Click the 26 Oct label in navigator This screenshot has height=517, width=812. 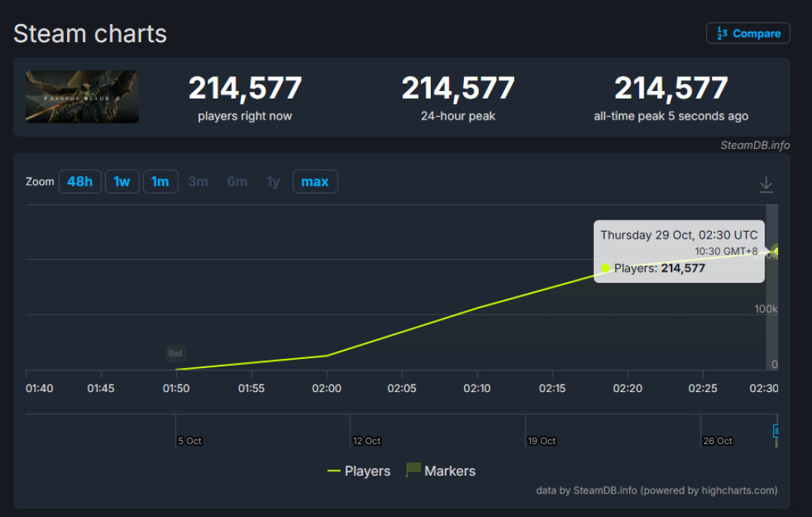point(718,441)
